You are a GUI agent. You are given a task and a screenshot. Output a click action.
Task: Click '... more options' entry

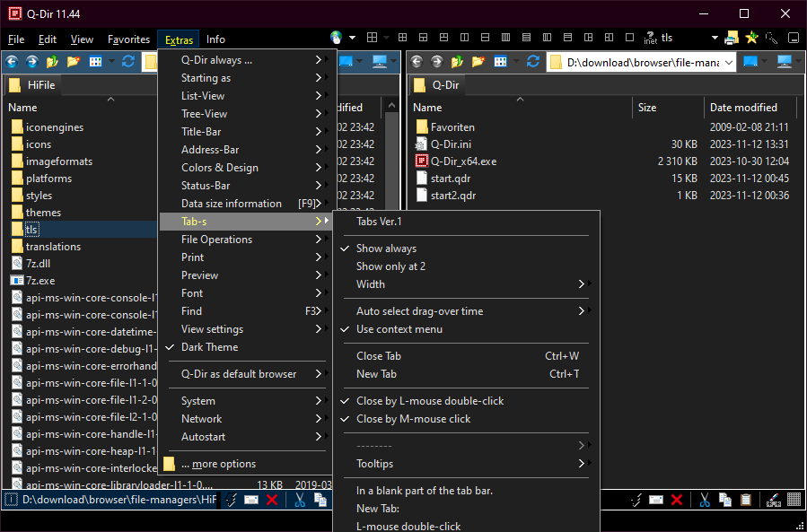(218, 464)
